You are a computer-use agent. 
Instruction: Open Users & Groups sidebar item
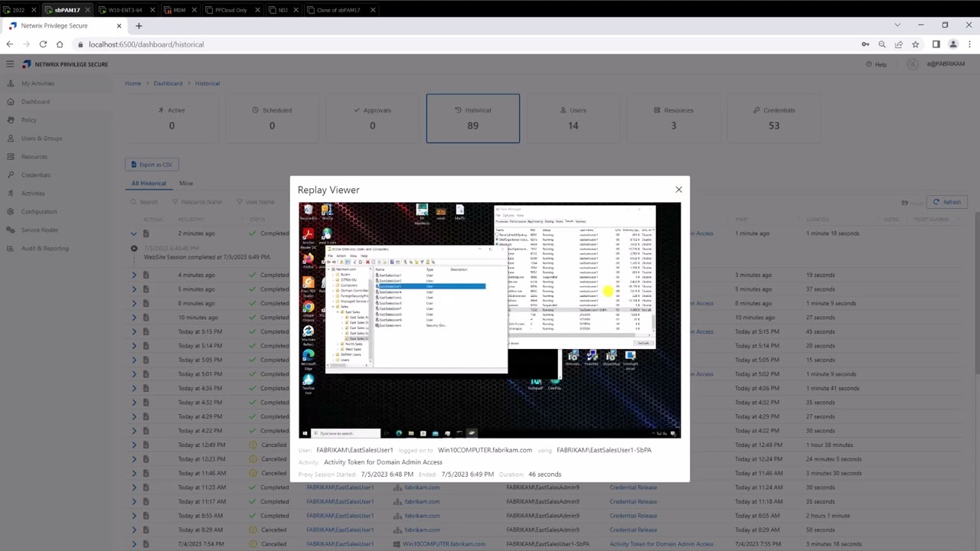(41, 139)
